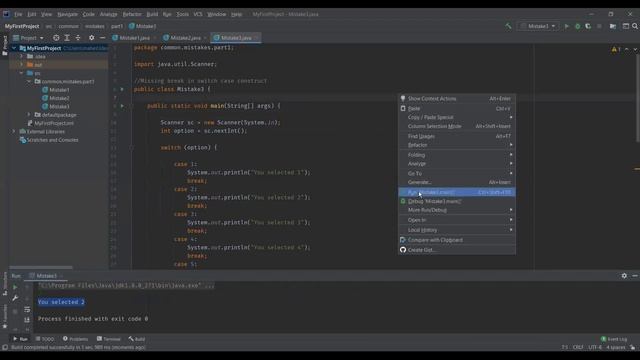
Task: Collapse the src folder arrow
Action: 22,73
